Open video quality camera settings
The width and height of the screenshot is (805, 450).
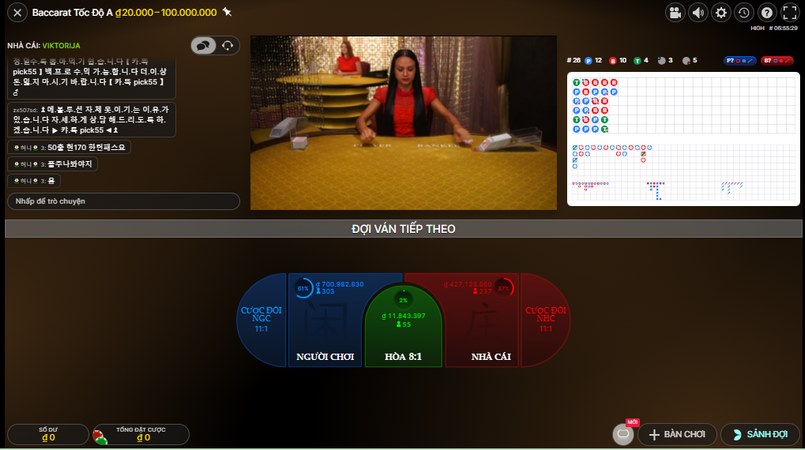point(674,13)
